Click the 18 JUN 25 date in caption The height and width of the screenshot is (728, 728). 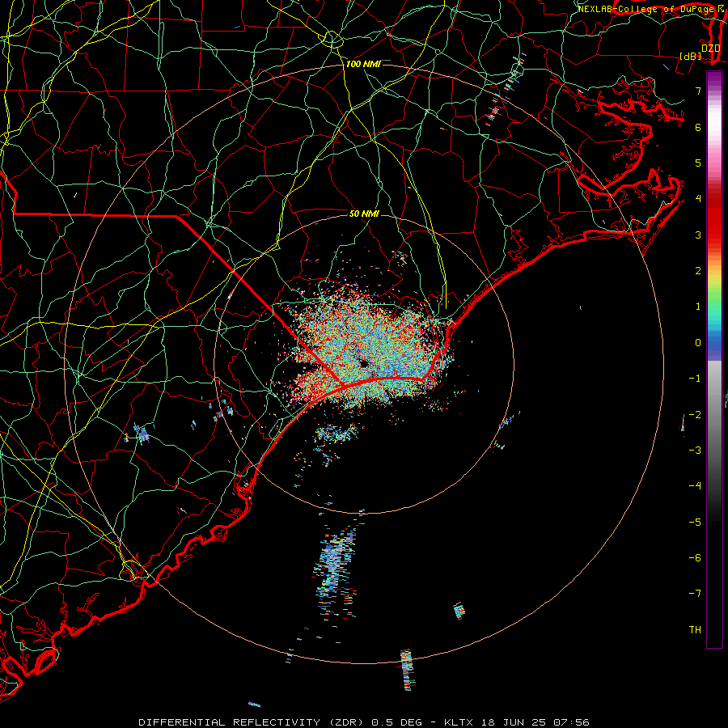pos(514,722)
